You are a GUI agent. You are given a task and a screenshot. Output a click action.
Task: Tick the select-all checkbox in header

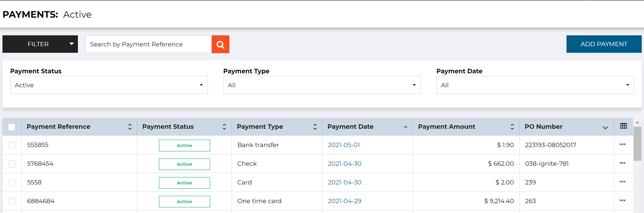11,127
